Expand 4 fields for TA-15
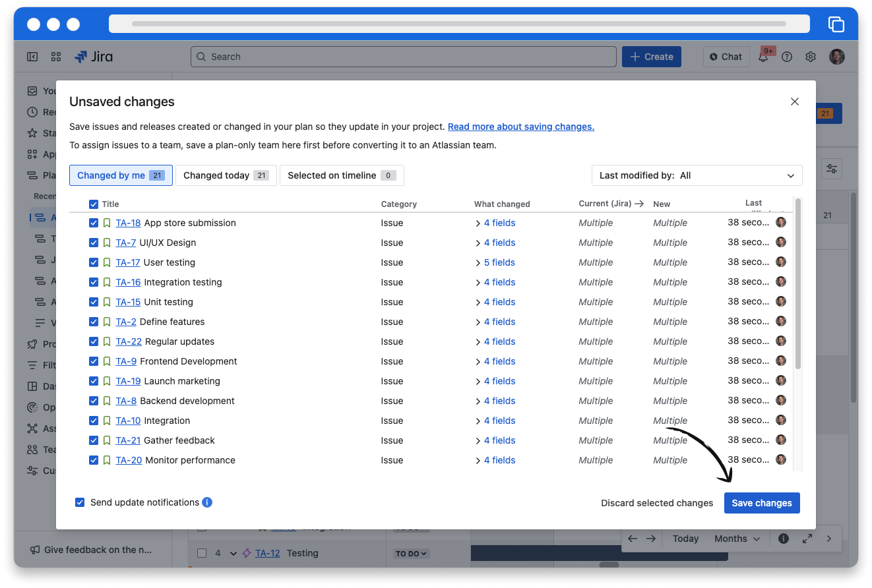The height and width of the screenshot is (588, 872). point(495,302)
